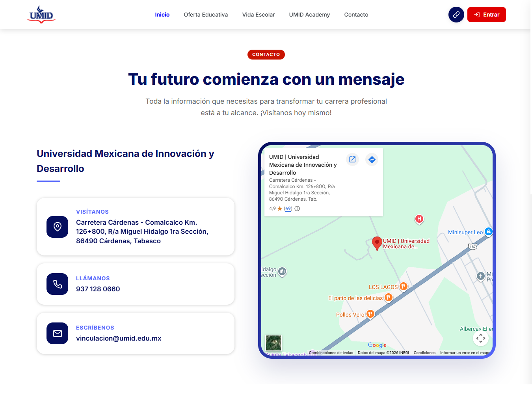Click the UMID Universidad Mexicana map label
This screenshot has height=395, width=532.
(406, 244)
